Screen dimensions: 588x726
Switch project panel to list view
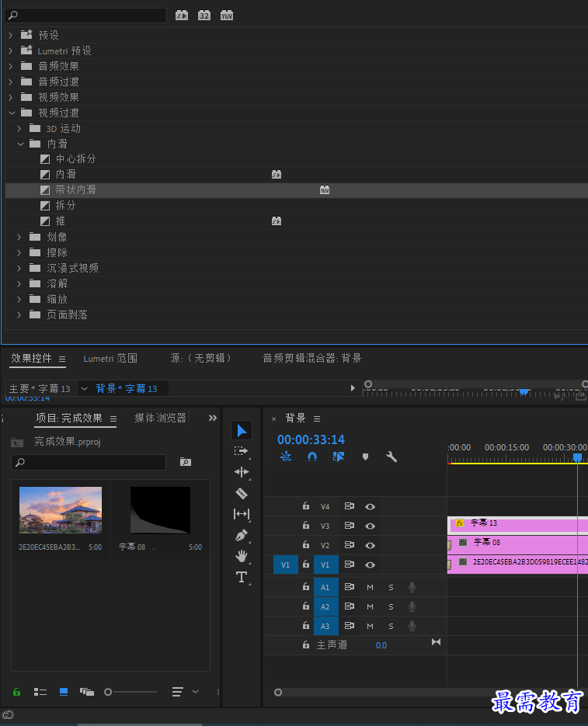(40, 692)
